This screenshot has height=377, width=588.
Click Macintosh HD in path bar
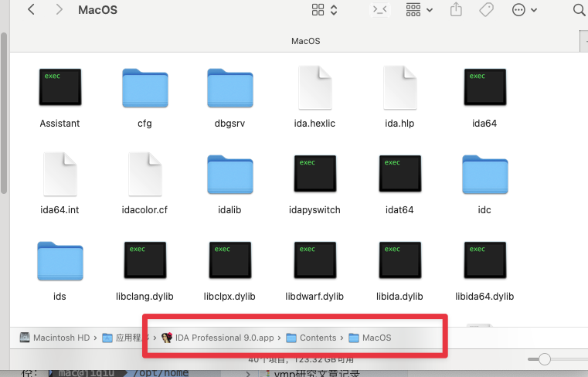pos(55,338)
